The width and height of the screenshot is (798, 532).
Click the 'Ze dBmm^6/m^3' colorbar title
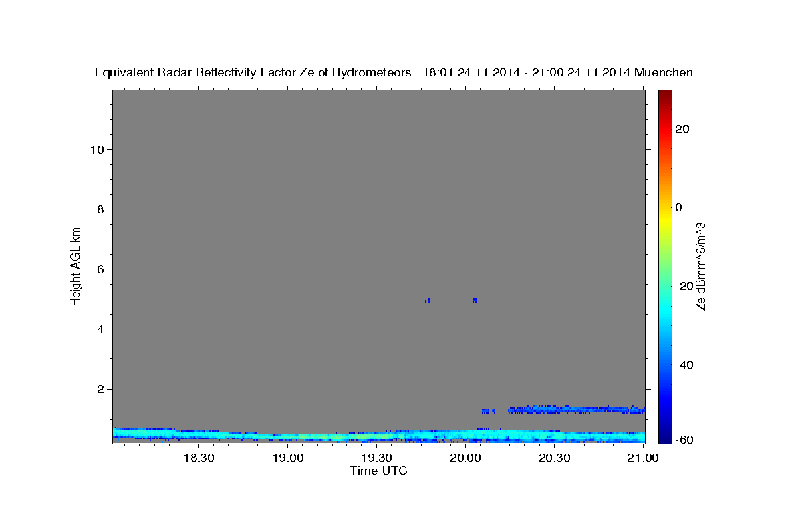coord(700,266)
